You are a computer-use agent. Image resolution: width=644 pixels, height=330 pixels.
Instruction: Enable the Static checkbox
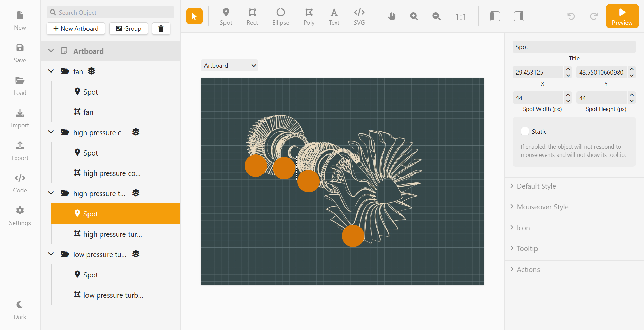(525, 131)
